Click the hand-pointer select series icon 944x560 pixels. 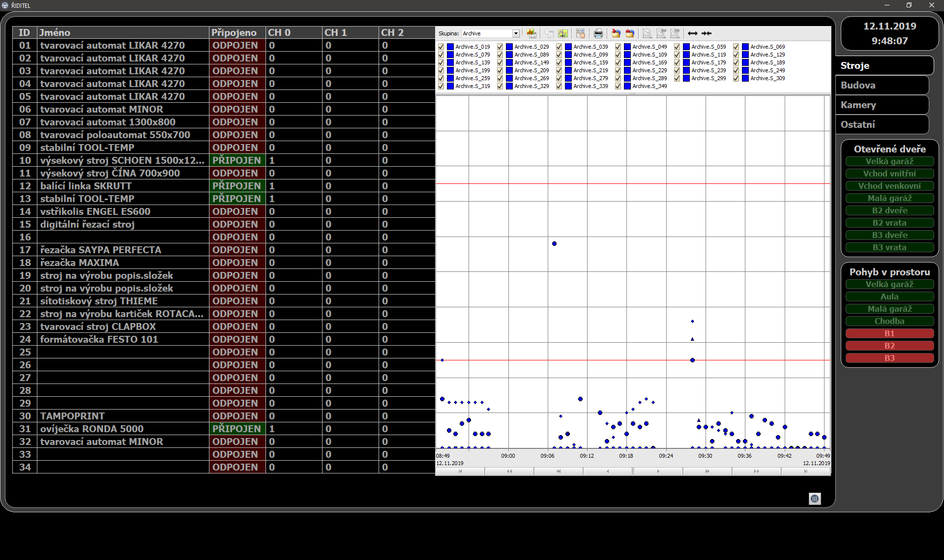tap(581, 33)
